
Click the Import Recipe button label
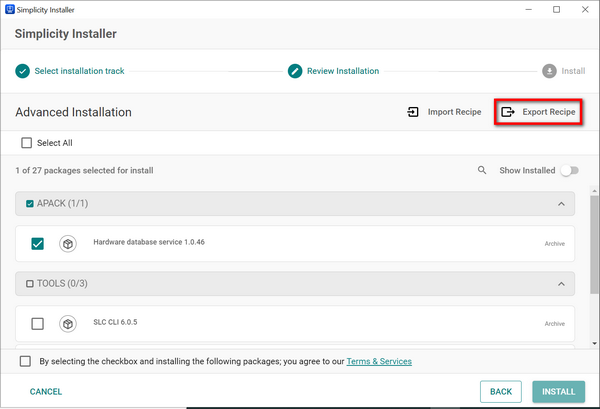[x=455, y=112]
